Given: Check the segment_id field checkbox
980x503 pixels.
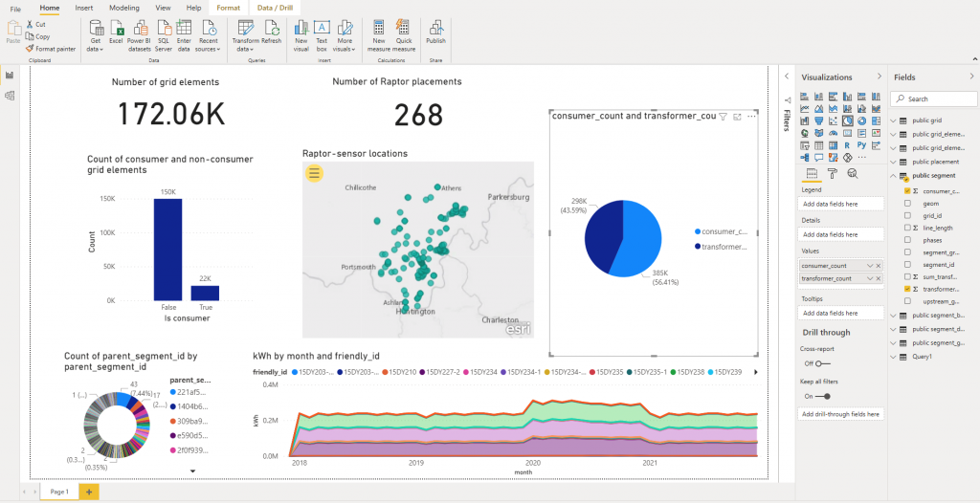Looking at the screenshot, I should point(907,264).
